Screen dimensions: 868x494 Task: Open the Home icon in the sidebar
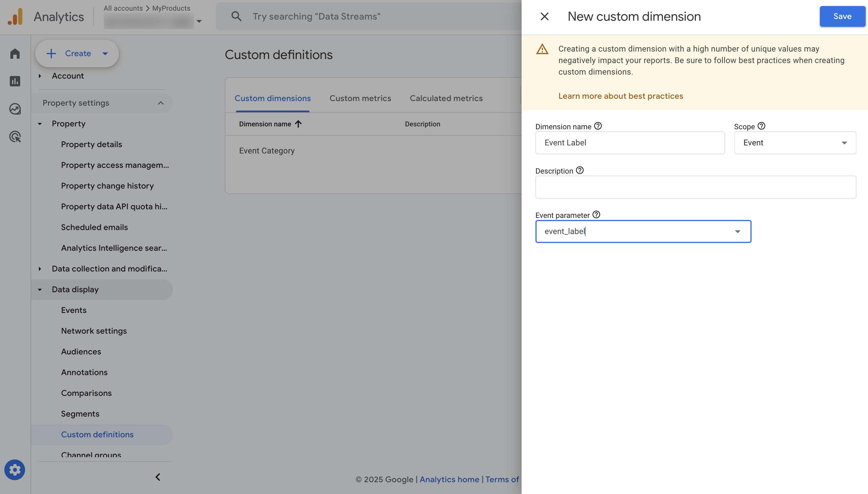15,53
